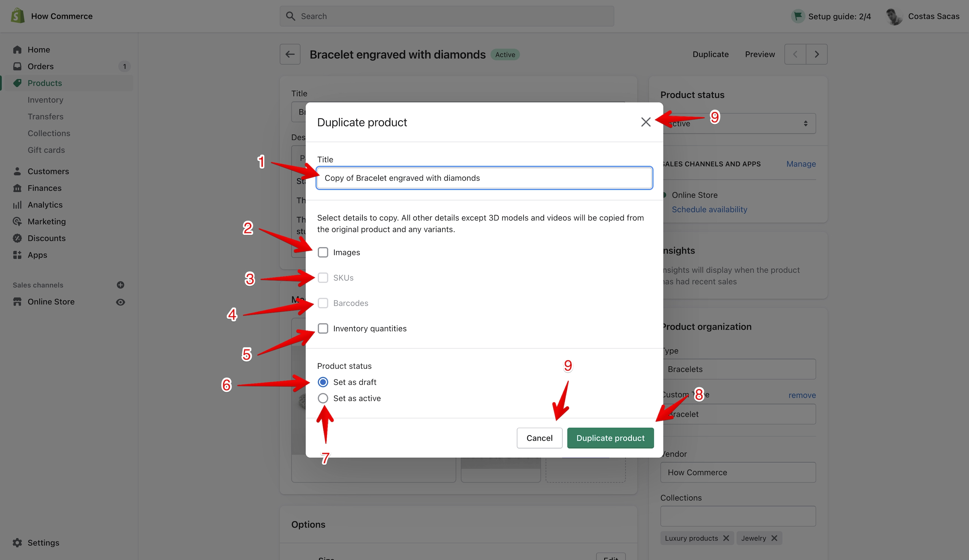Viewport: 969px width, 560px height.
Task: Click Duplicate in page header
Action: (711, 54)
